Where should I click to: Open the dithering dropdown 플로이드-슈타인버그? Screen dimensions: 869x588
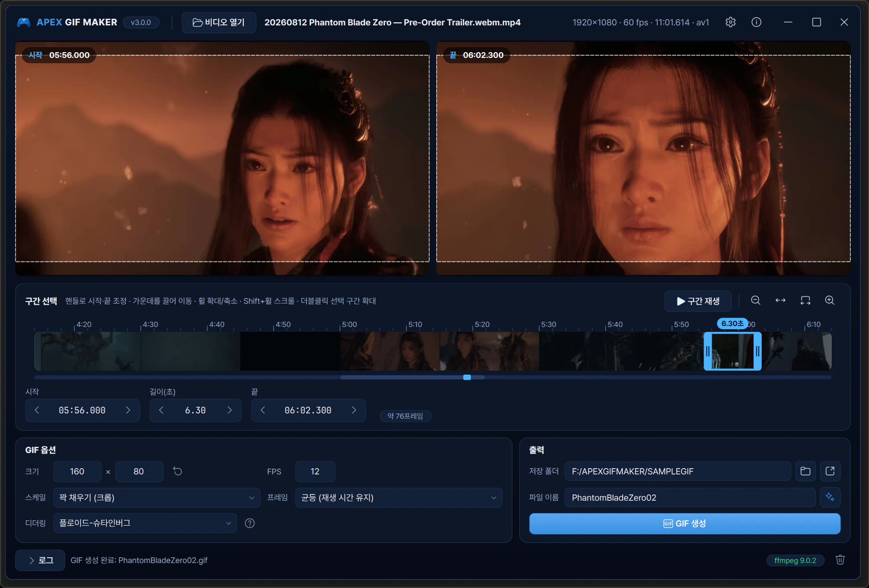(x=145, y=523)
